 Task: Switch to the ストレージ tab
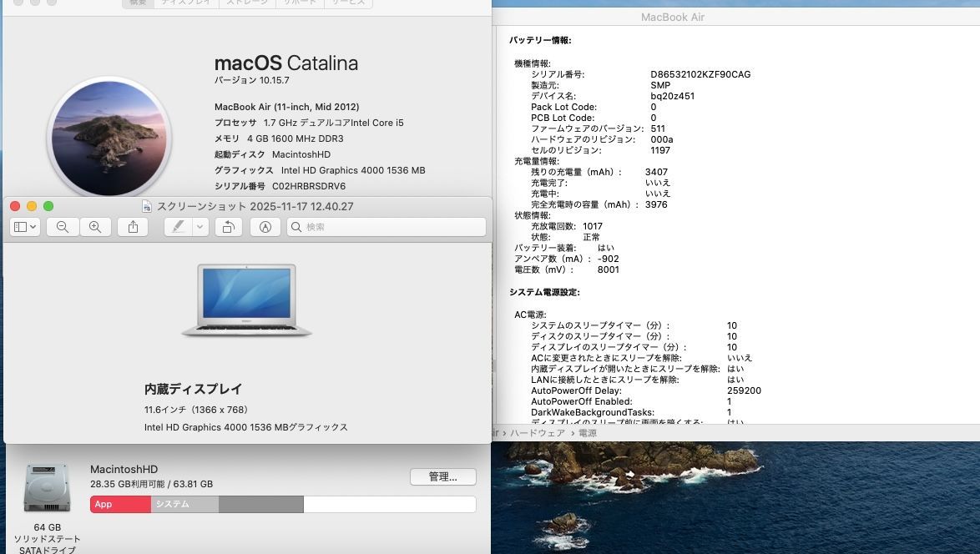249,3
